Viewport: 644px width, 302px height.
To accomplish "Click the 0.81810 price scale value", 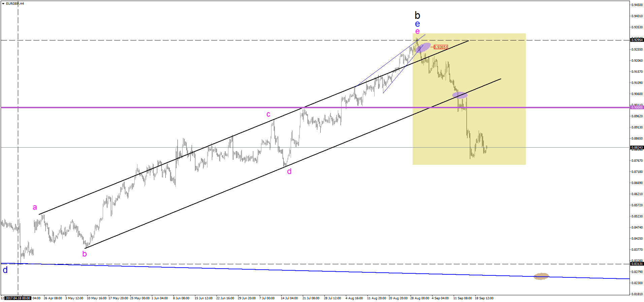I will 637,294.
